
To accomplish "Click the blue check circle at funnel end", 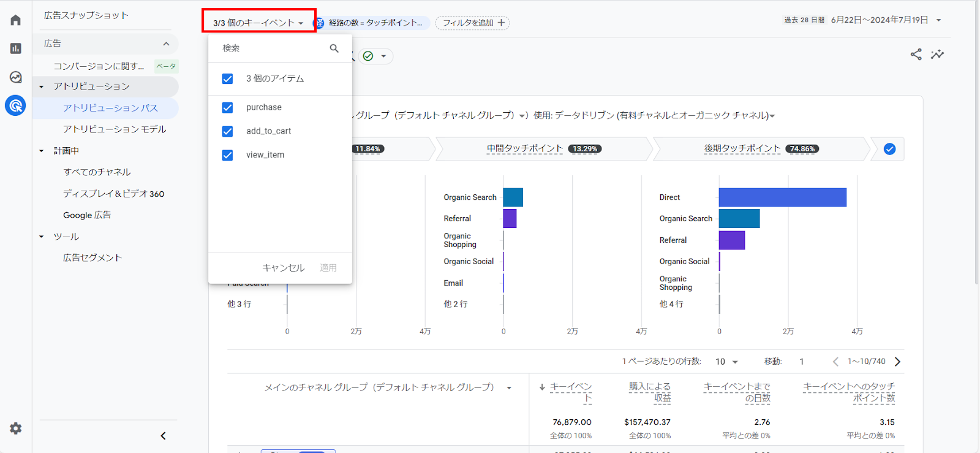I will click(889, 149).
